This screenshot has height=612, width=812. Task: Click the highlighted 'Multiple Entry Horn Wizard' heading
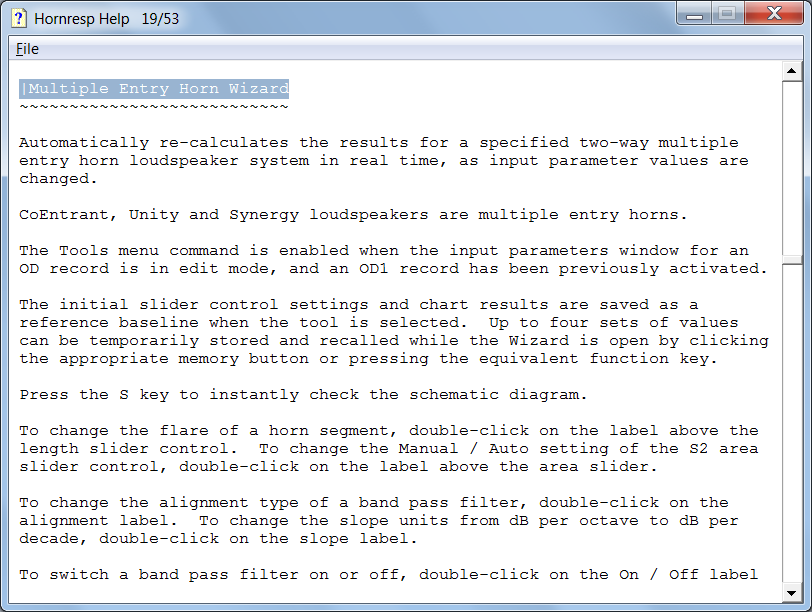154,89
